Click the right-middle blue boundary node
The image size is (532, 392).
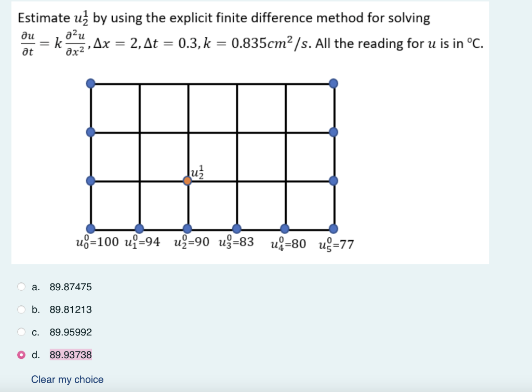click(x=333, y=181)
